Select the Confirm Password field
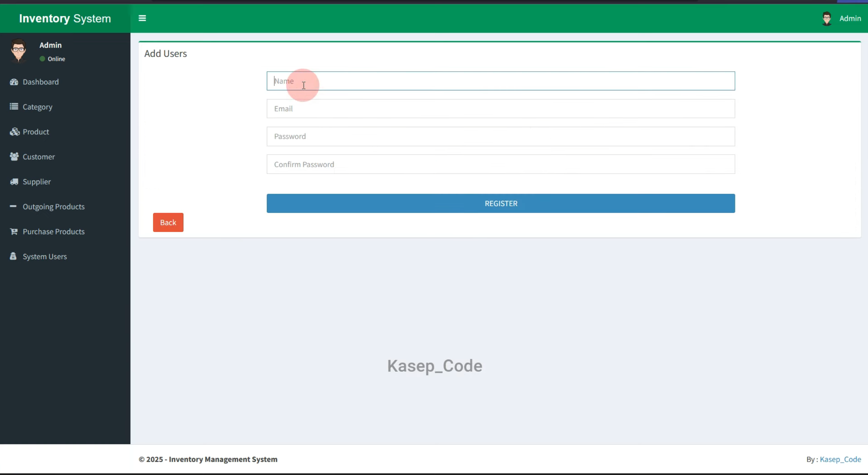Screen dimensions: 868x475 [x=501, y=164]
